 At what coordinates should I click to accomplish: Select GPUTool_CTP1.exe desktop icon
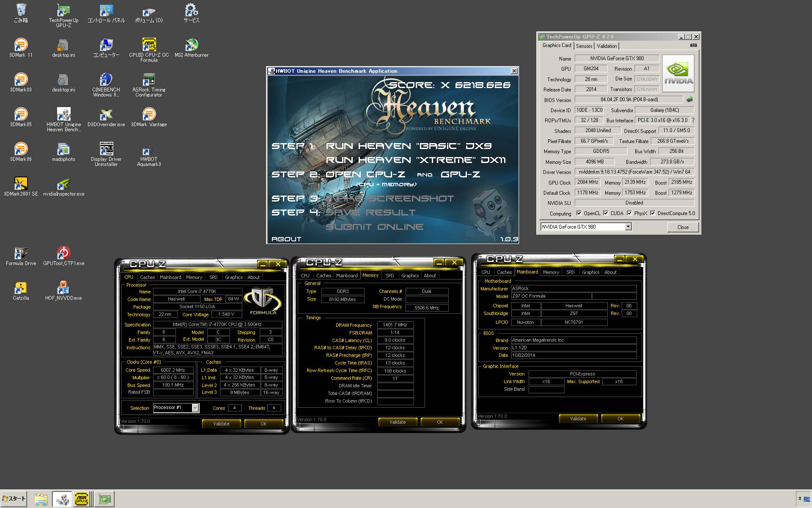[x=63, y=256]
